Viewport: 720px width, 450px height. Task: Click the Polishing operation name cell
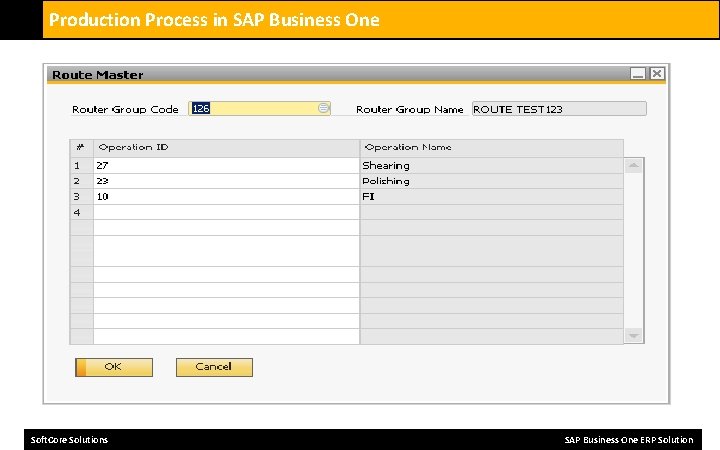492,181
